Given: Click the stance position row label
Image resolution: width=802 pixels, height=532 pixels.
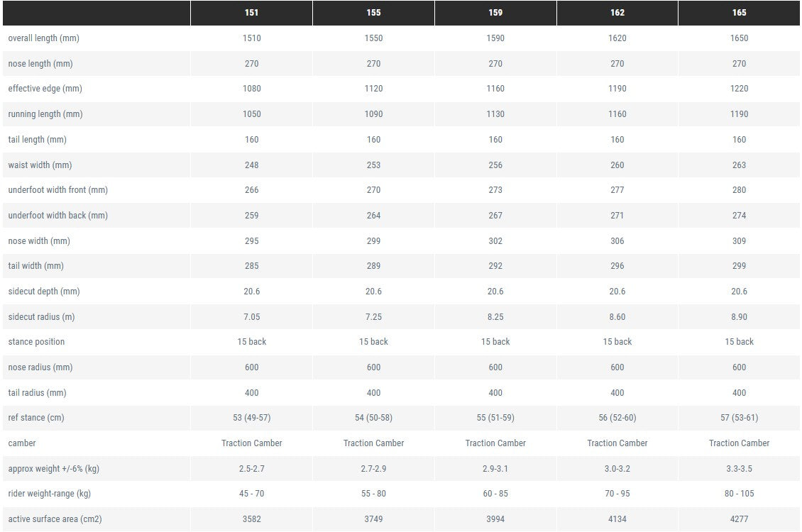Looking at the screenshot, I should (x=36, y=342).
